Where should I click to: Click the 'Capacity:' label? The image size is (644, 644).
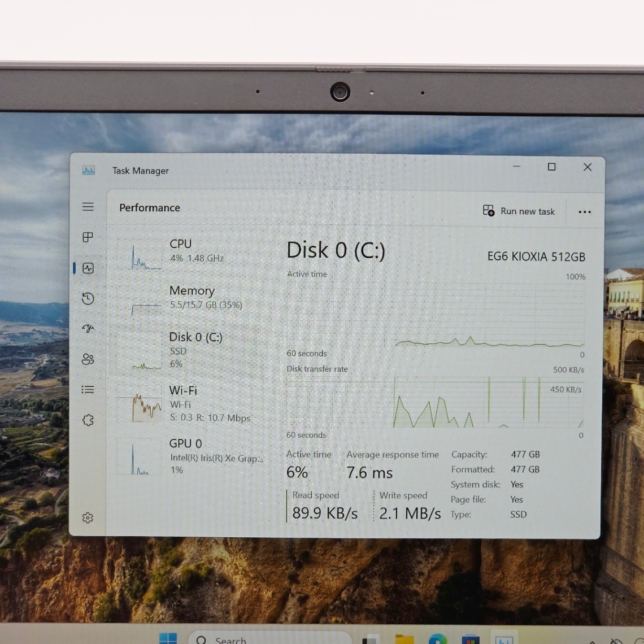click(469, 454)
